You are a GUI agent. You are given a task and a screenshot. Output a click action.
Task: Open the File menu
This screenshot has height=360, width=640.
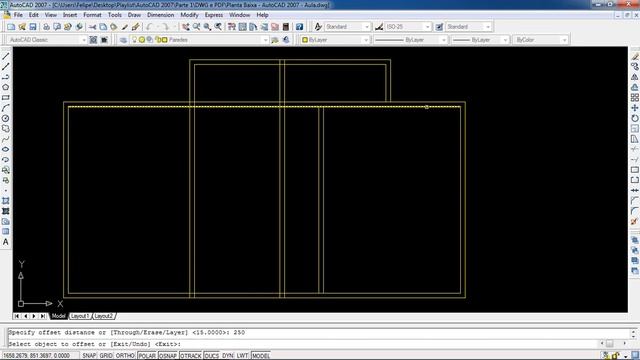pos(18,15)
